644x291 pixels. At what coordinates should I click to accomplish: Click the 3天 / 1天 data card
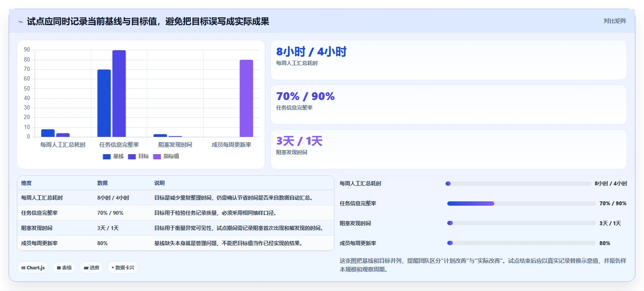(x=449, y=149)
